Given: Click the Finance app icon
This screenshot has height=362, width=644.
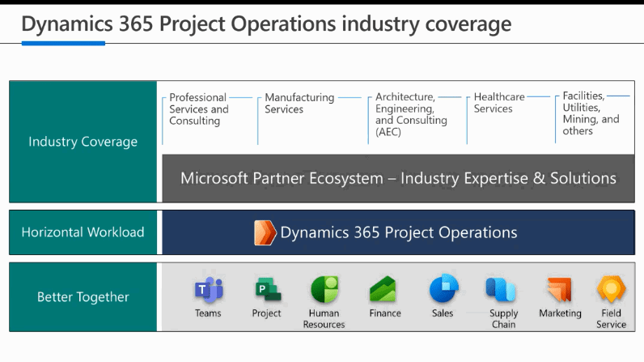Looking at the screenshot, I should (x=383, y=289).
